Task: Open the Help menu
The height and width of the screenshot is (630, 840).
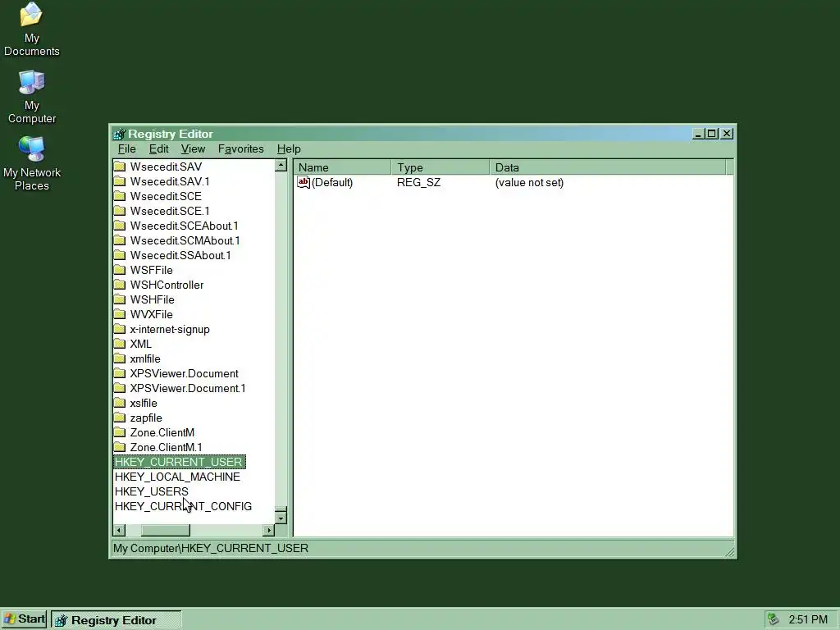Action: coord(289,149)
